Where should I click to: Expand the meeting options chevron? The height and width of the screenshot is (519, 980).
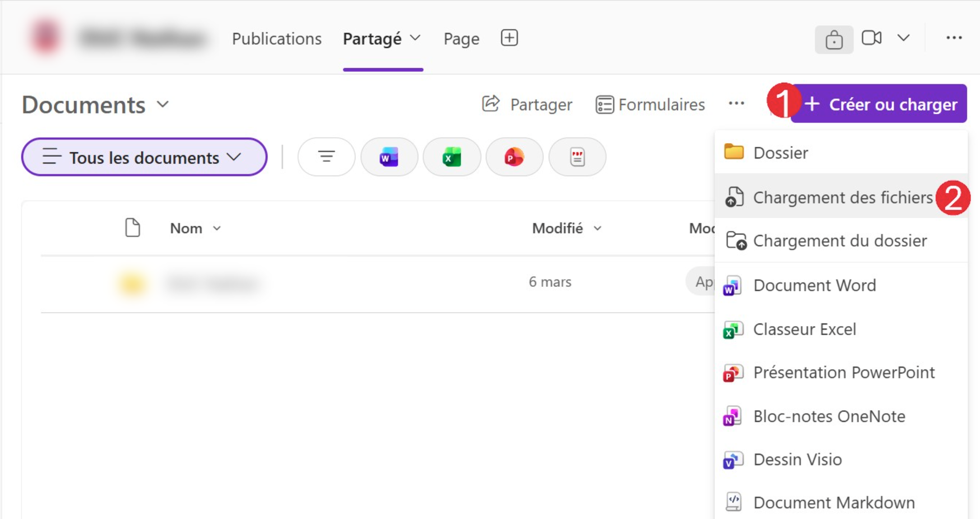coord(903,38)
